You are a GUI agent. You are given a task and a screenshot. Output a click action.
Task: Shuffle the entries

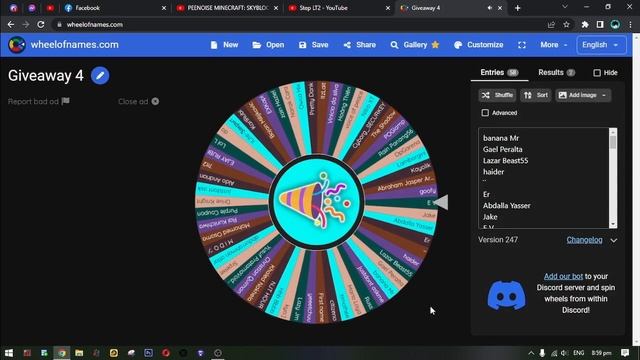(x=497, y=95)
